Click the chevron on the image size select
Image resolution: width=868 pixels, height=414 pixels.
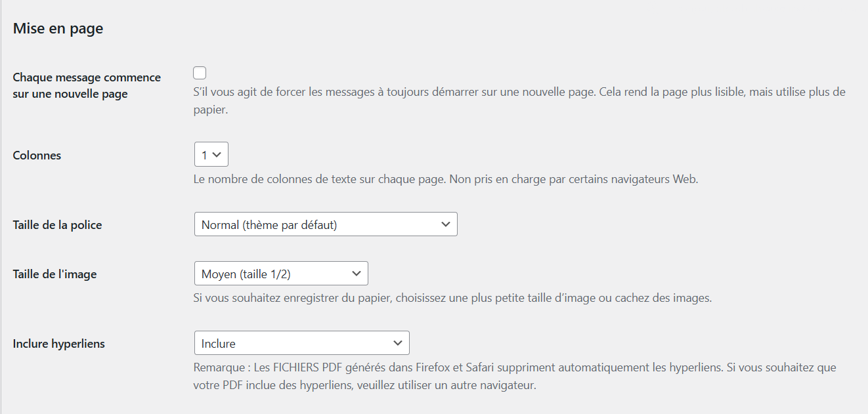pos(357,273)
